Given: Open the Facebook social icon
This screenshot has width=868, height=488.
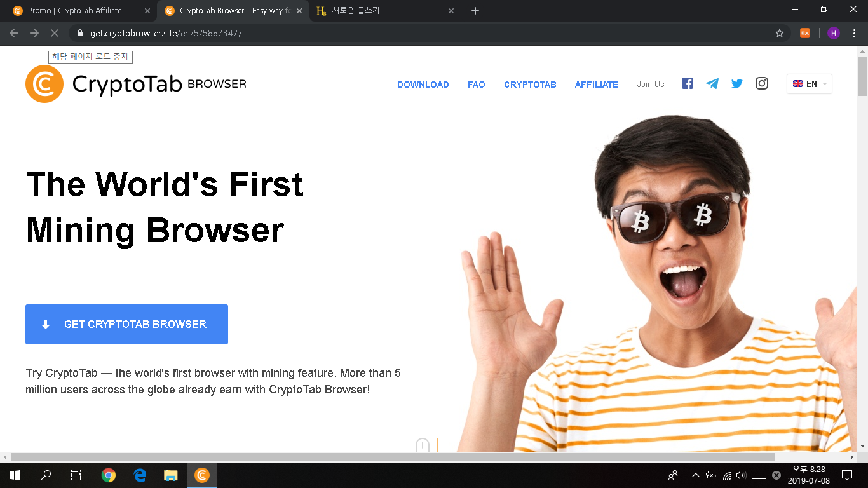Looking at the screenshot, I should [688, 83].
